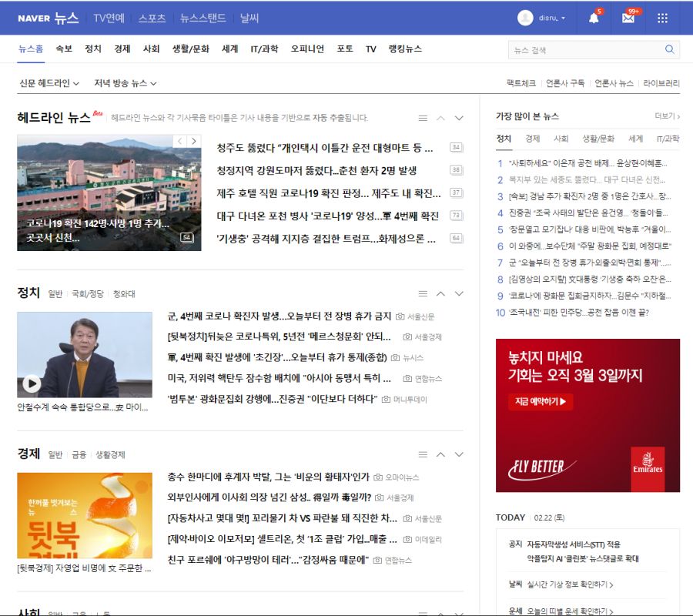Click the search magnifier icon
The height and width of the screenshot is (616, 693).
coord(668,49)
